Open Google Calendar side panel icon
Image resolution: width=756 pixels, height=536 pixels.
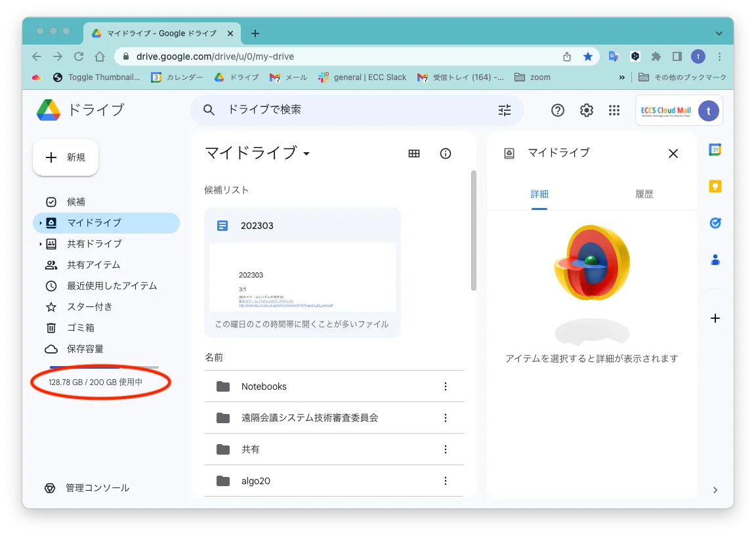(715, 150)
